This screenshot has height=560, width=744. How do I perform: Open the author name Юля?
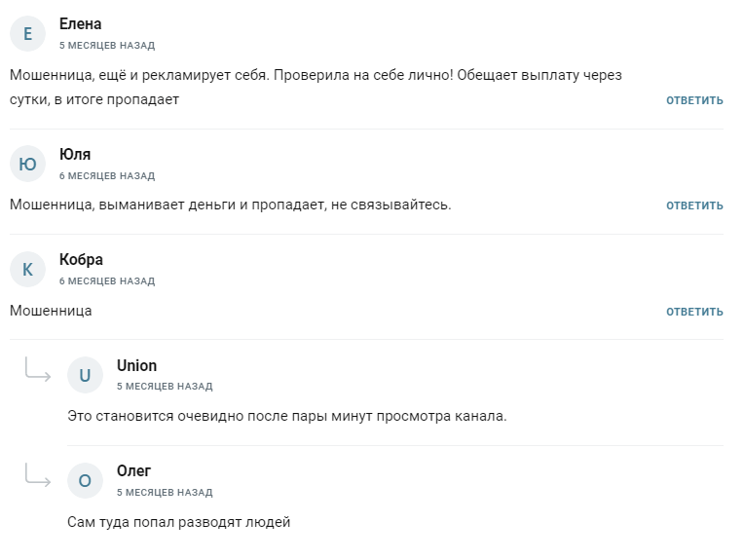pyautogui.click(x=75, y=154)
